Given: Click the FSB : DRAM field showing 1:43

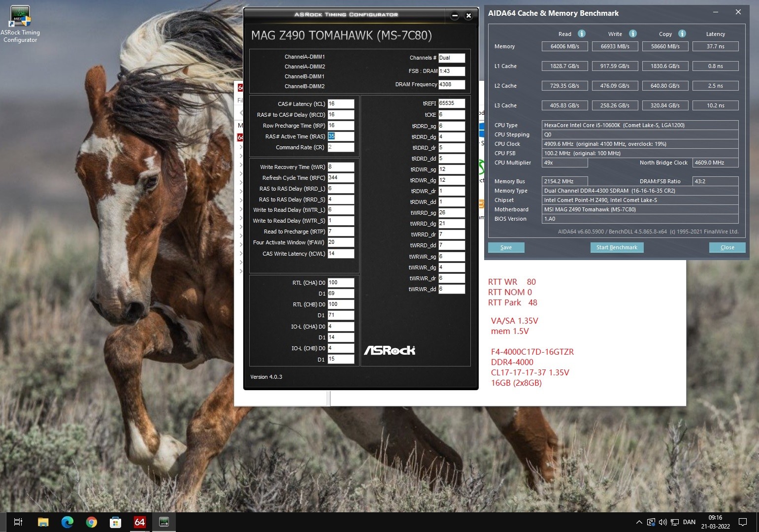Looking at the screenshot, I should [x=452, y=71].
